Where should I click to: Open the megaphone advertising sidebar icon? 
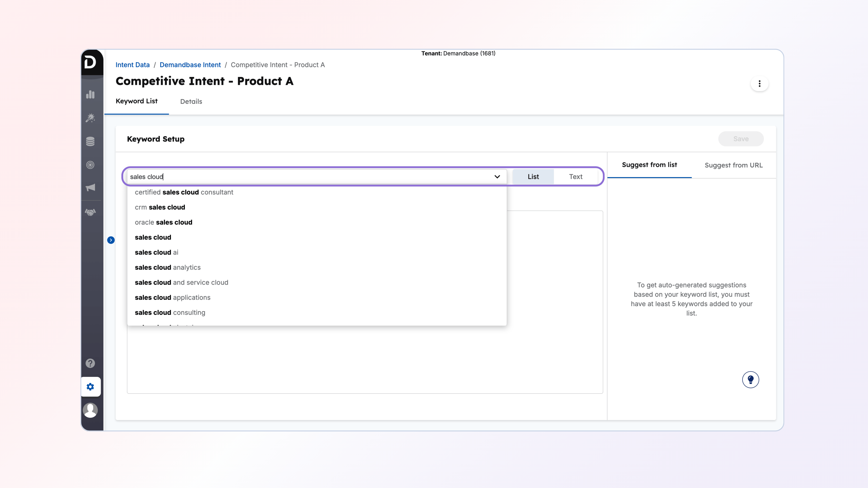pos(90,188)
